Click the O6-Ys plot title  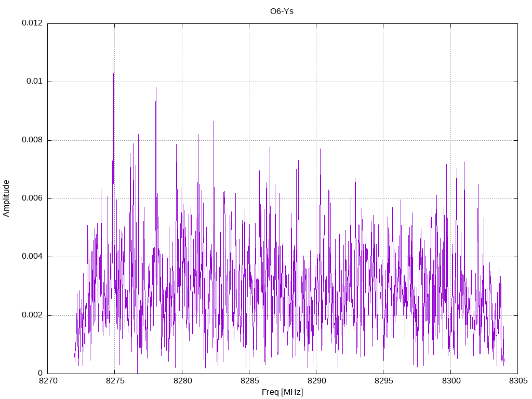282,11
